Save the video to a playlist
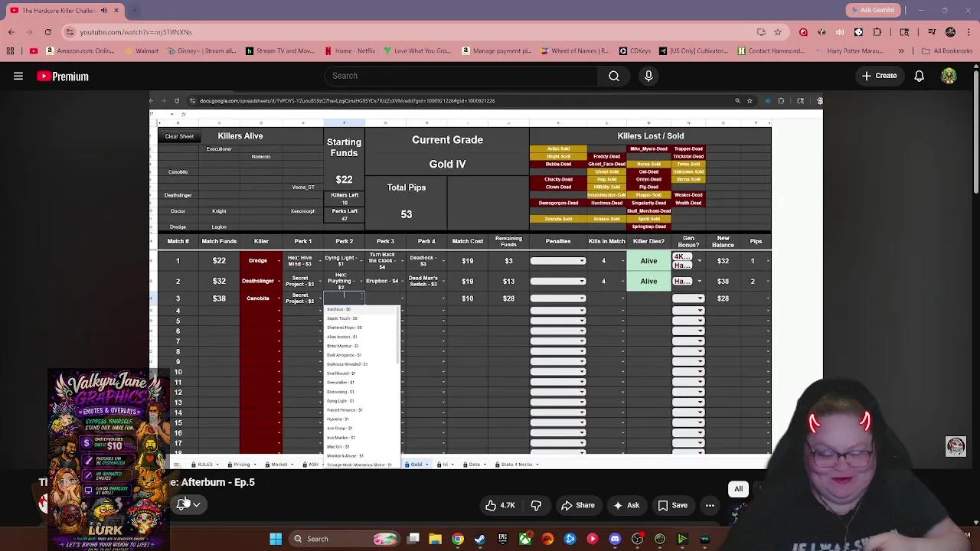 672,505
